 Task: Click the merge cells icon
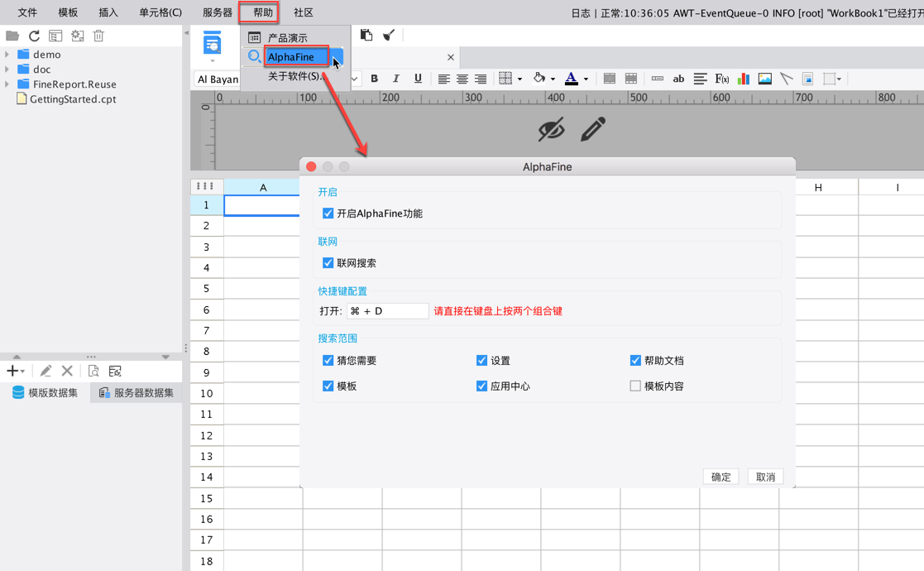click(610, 79)
